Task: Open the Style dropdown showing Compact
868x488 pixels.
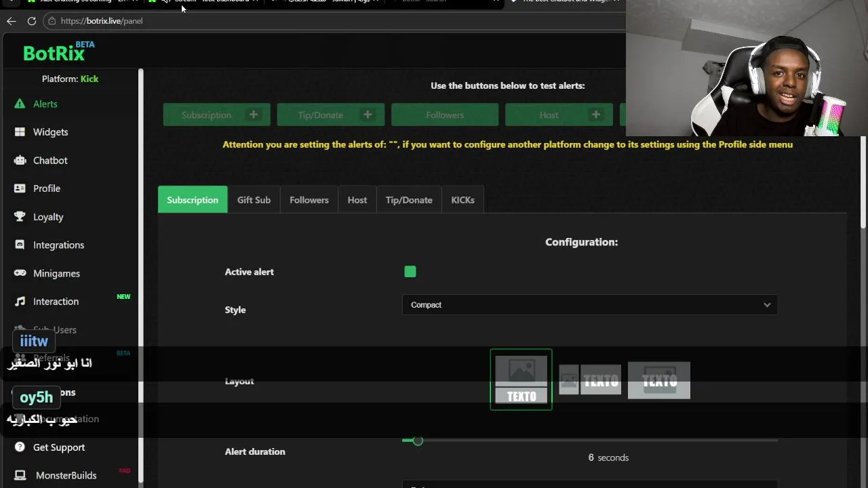Action: point(590,305)
